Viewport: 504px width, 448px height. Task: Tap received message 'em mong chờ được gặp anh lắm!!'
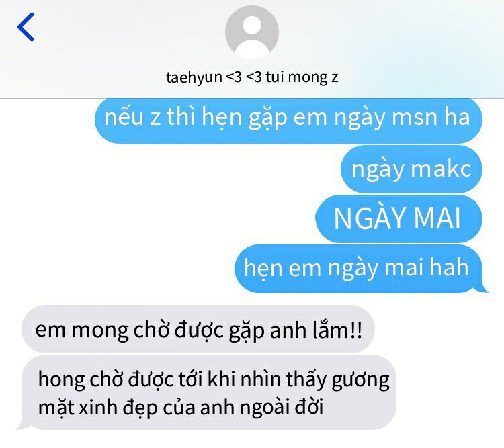pos(198,329)
